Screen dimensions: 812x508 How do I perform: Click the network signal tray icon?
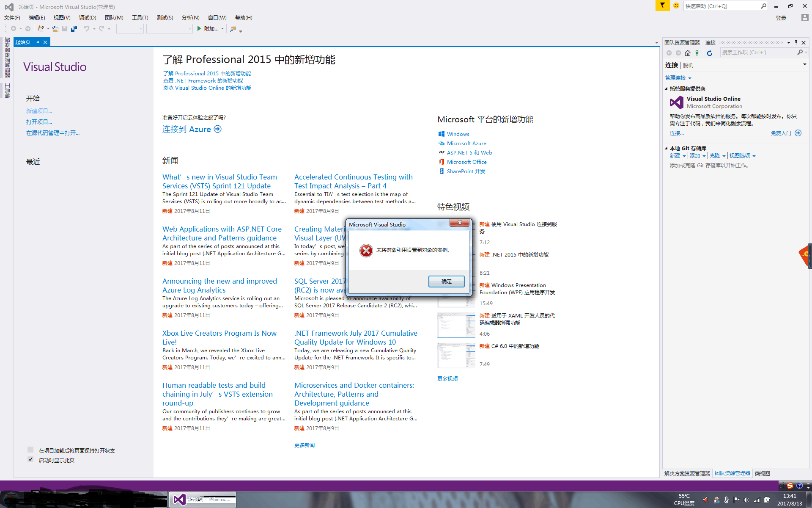tap(757, 500)
